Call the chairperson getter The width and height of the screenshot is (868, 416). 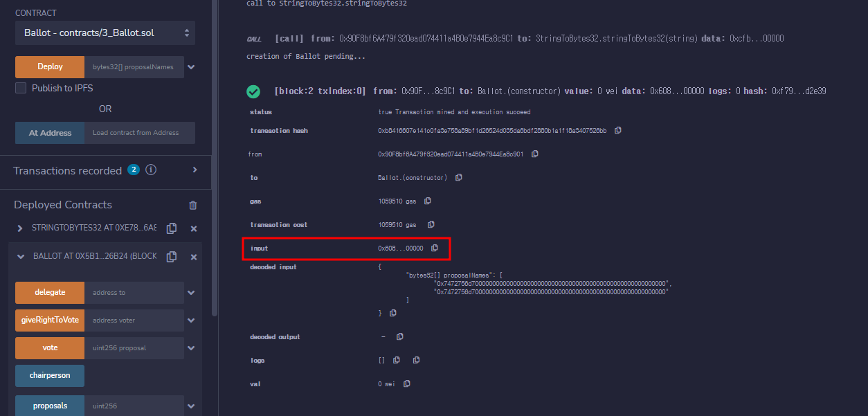(x=50, y=376)
